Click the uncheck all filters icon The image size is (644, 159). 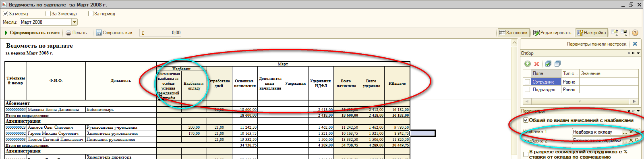coord(558,64)
